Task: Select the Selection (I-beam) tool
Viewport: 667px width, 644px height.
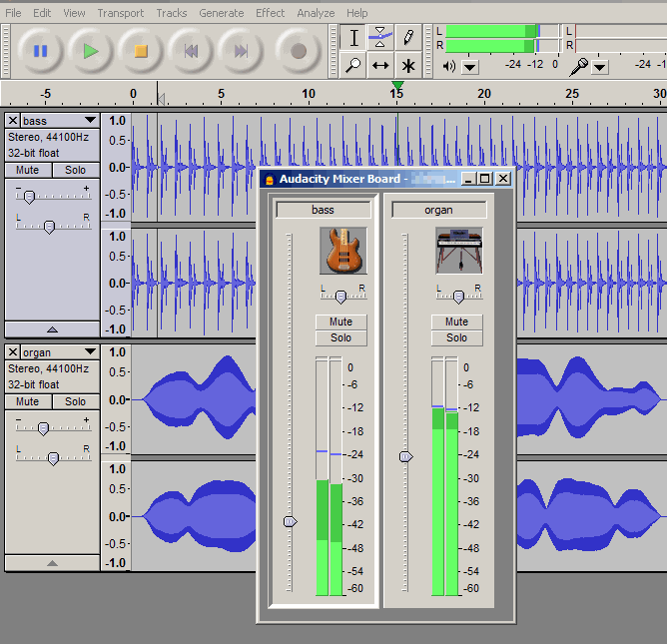Action: point(353,38)
